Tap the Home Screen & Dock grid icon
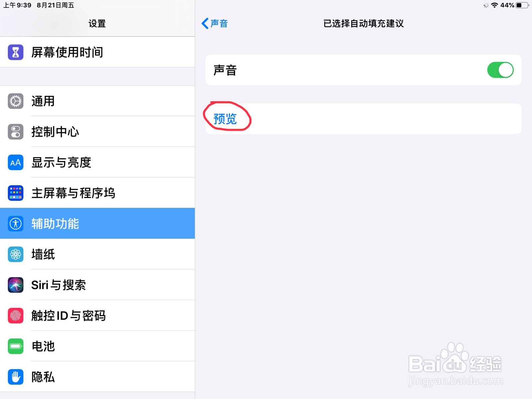 (x=16, y=193)
